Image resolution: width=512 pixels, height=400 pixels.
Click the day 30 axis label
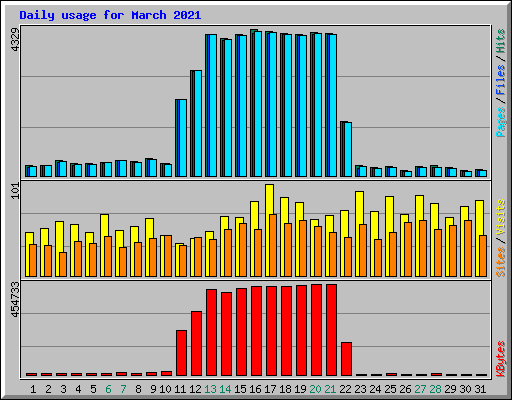pos(465,389)
